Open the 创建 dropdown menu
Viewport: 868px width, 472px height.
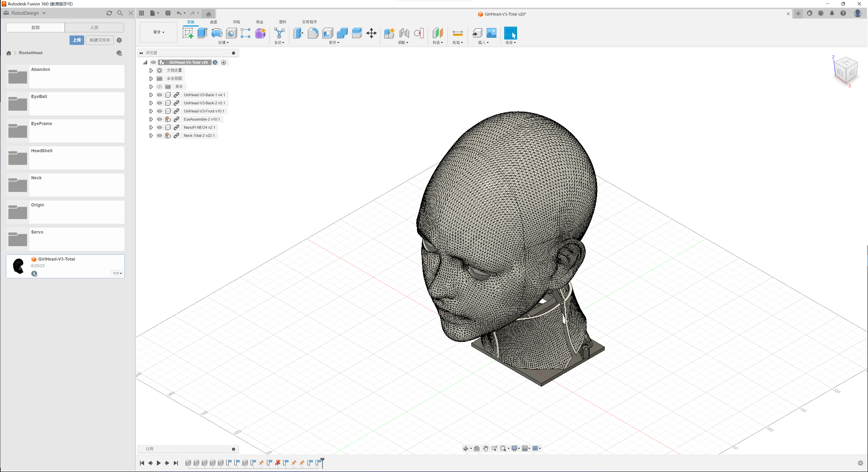coord(223,42)
